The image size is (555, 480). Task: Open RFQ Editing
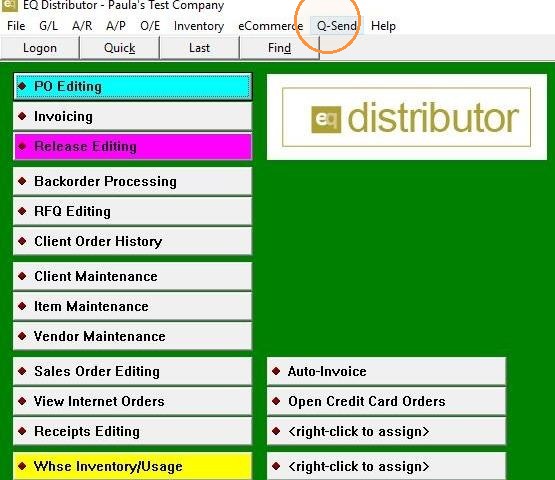pyautogui.click(x=133, y=211)
